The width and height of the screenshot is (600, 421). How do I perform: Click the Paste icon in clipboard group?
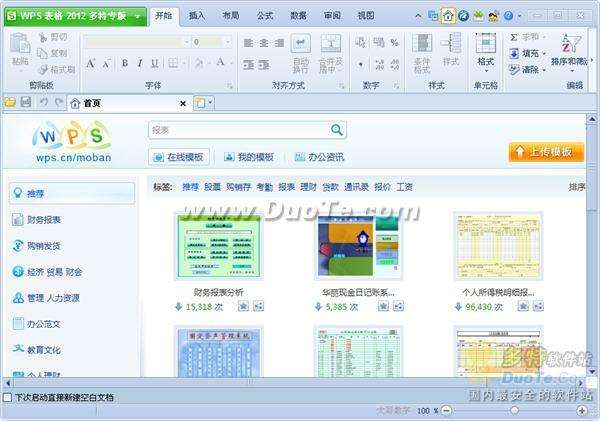point(20,43)
